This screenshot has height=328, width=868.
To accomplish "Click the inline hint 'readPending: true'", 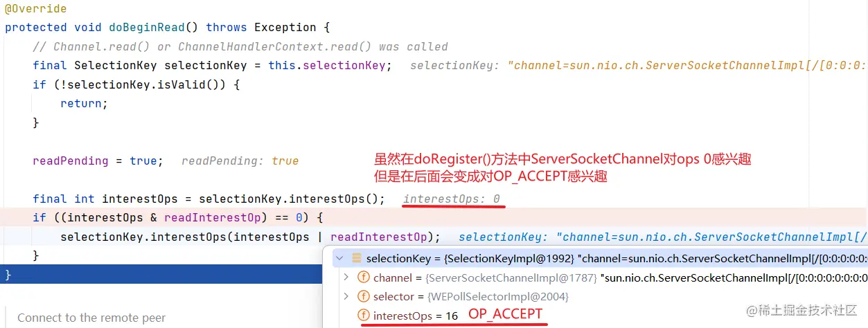I will point(240,161).
